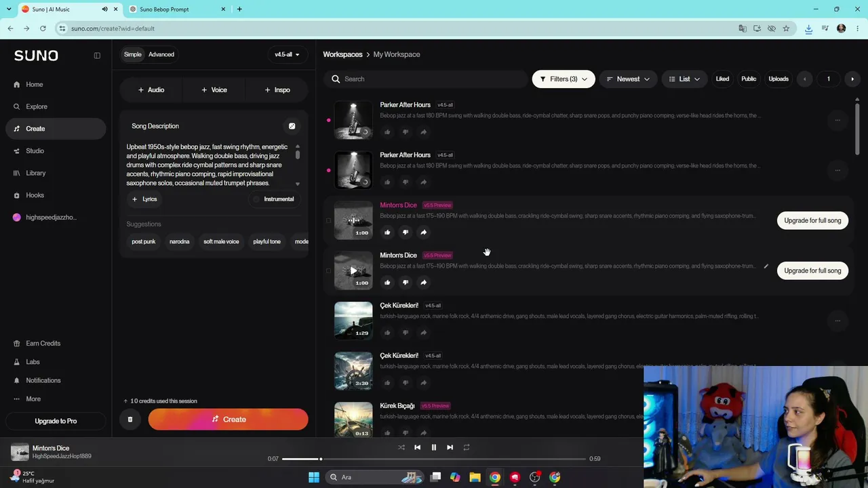This screenshot has width=868, height=488.
Task: Open Studio in the sidebar
Action: (35, 151)
